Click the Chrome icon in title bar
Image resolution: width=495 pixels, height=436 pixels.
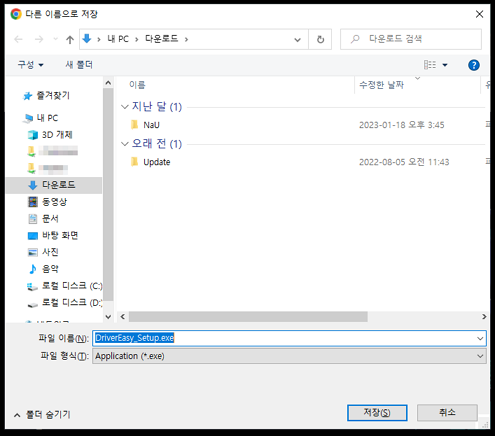pyautogui.click(x=16, y=14)
